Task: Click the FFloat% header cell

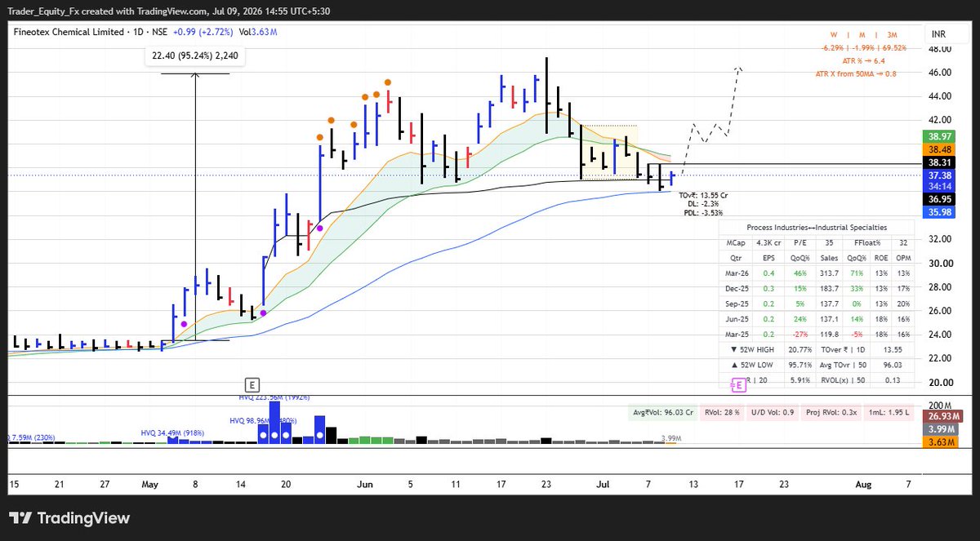Action: tap(866, 243)
